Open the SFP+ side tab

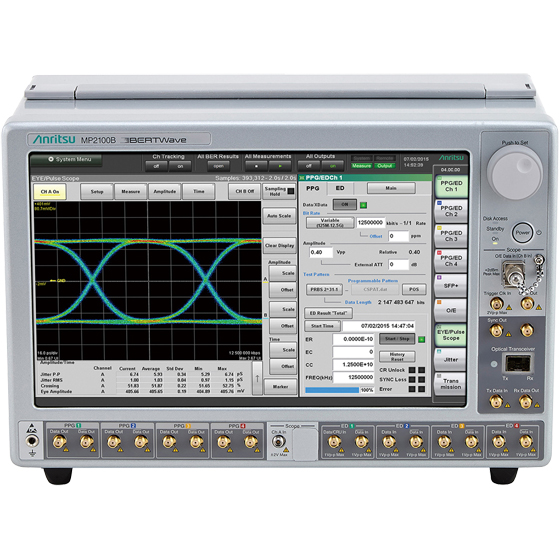pyautogui.click(x=451, y=286)
